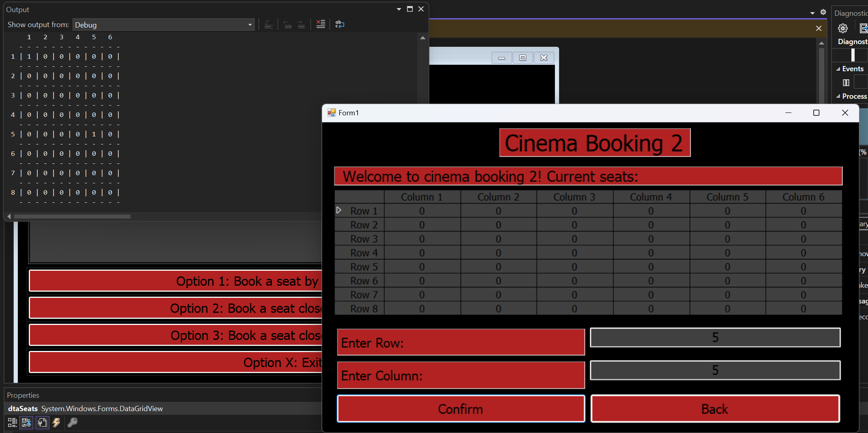Select Categorized view in Properties panel
The image size is (868, 433).
tap(12, 422)
